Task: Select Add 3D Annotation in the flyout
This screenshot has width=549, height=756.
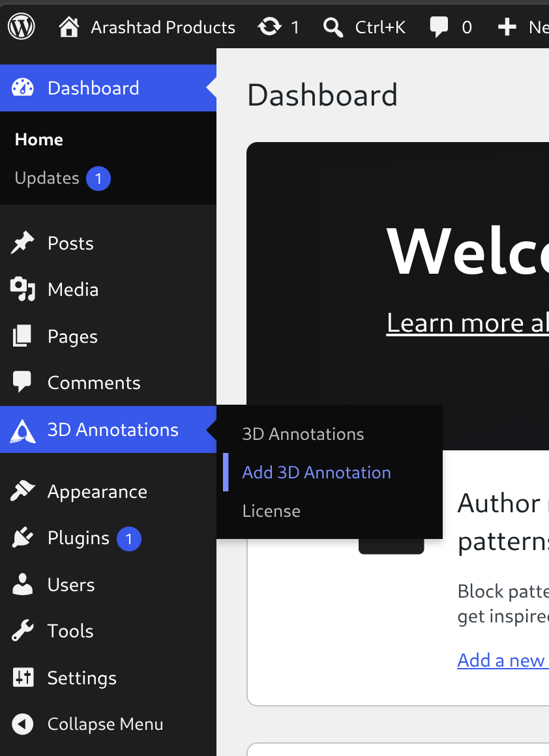Action: point(316,472)
